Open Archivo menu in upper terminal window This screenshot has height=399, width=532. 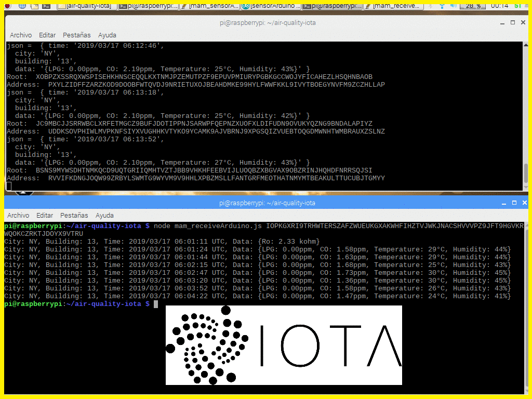coord(21,35)
